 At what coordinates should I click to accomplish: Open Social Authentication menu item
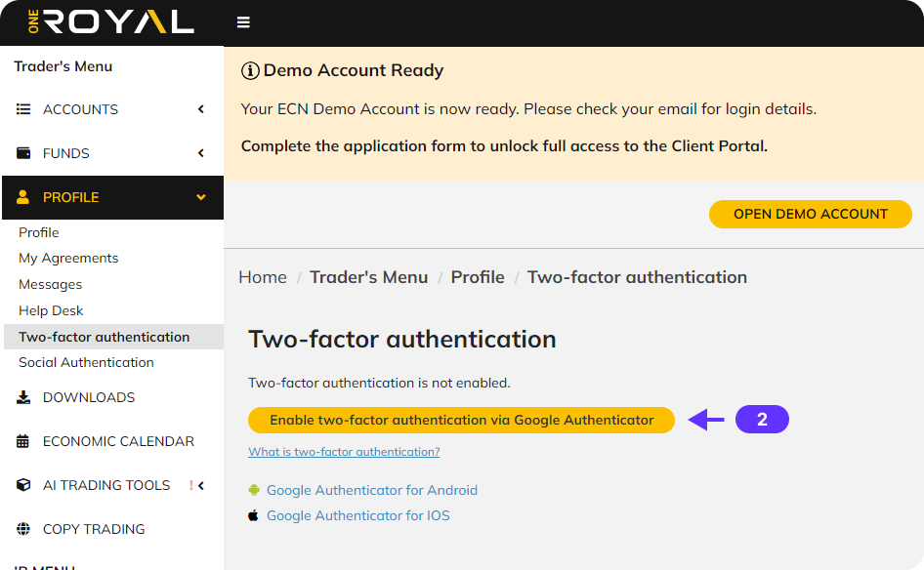(x=86, y=362)
